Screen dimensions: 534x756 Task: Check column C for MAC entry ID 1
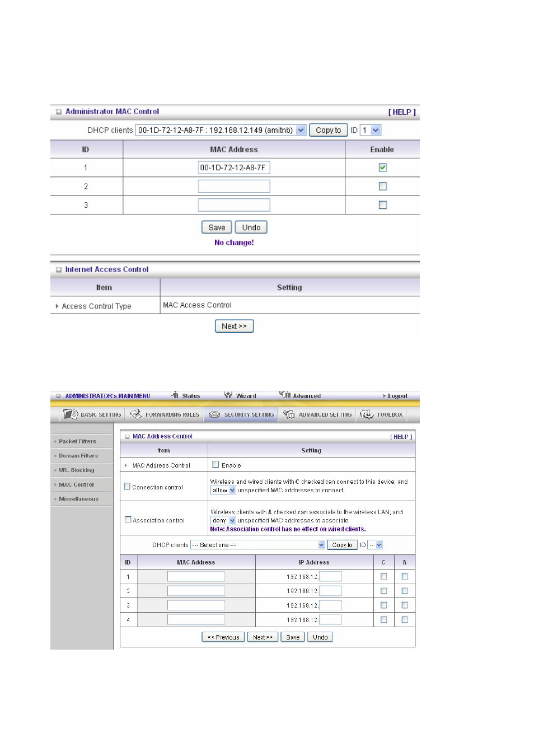point(384,576)
